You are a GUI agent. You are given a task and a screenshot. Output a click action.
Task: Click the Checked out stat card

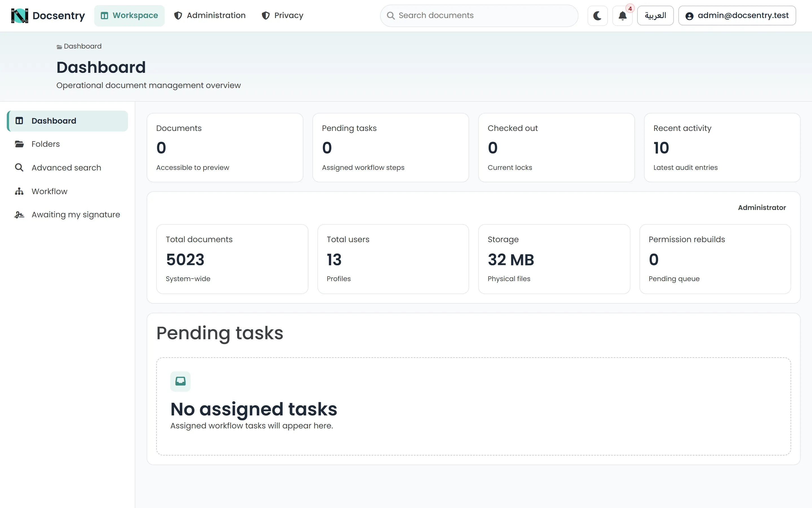(x=556, y=148)
